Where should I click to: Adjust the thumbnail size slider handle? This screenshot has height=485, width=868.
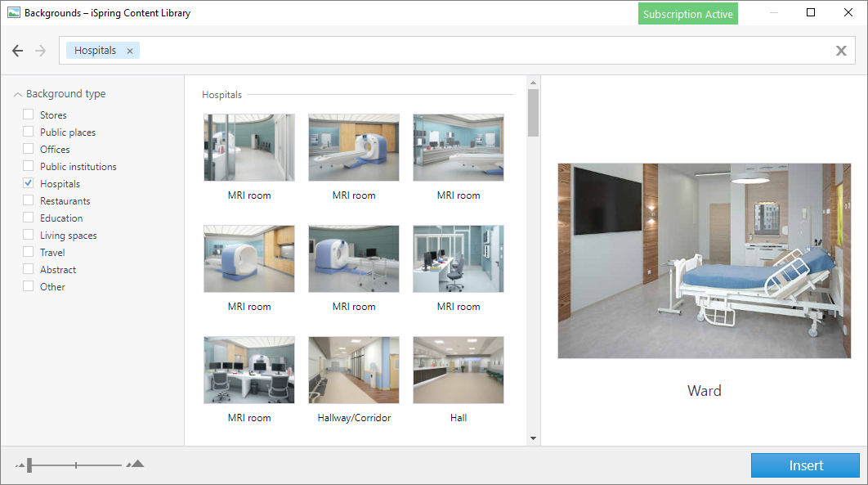tap(29, 465)
